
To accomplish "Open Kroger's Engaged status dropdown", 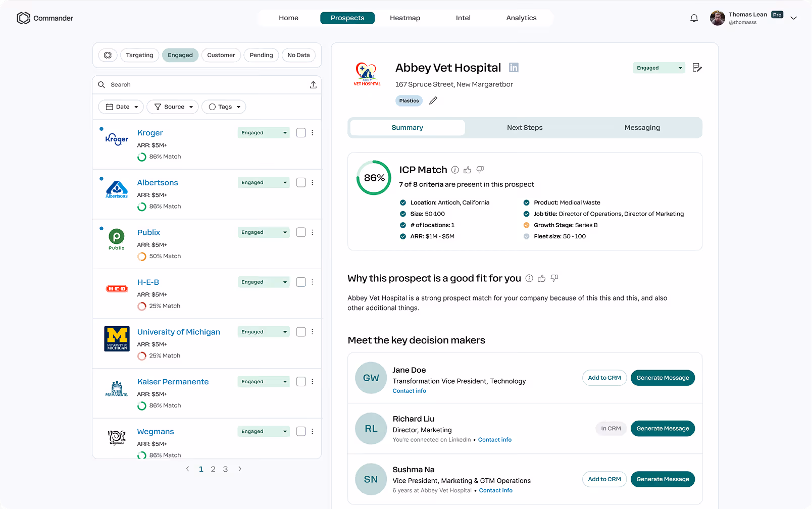I will (x=264, y=133).
